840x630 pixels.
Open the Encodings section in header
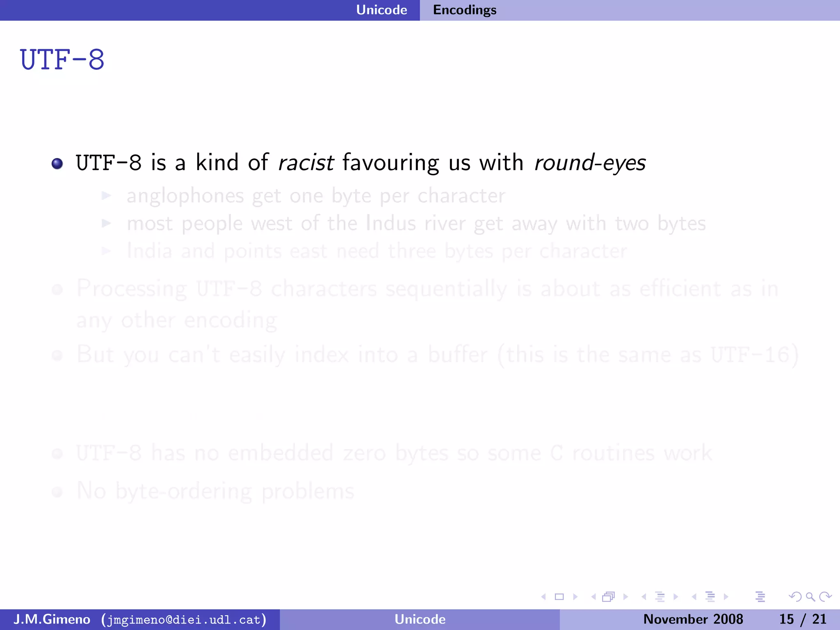point(464,10)
